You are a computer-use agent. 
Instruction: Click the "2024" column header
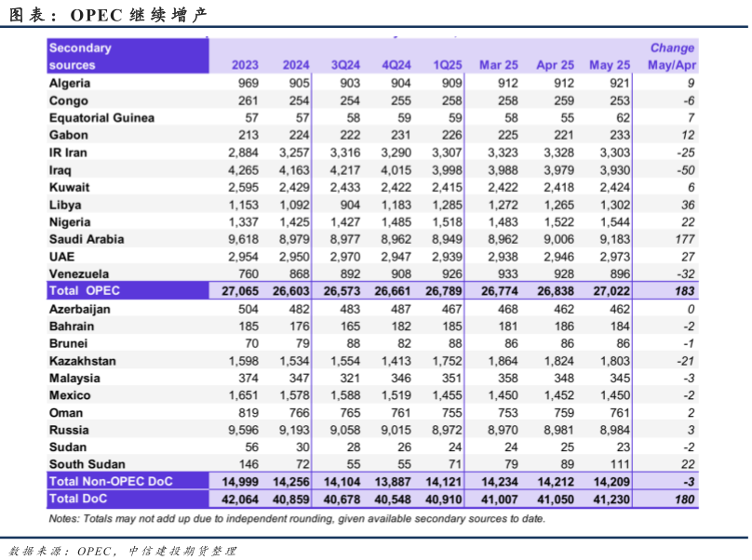[x=295, y=65]
